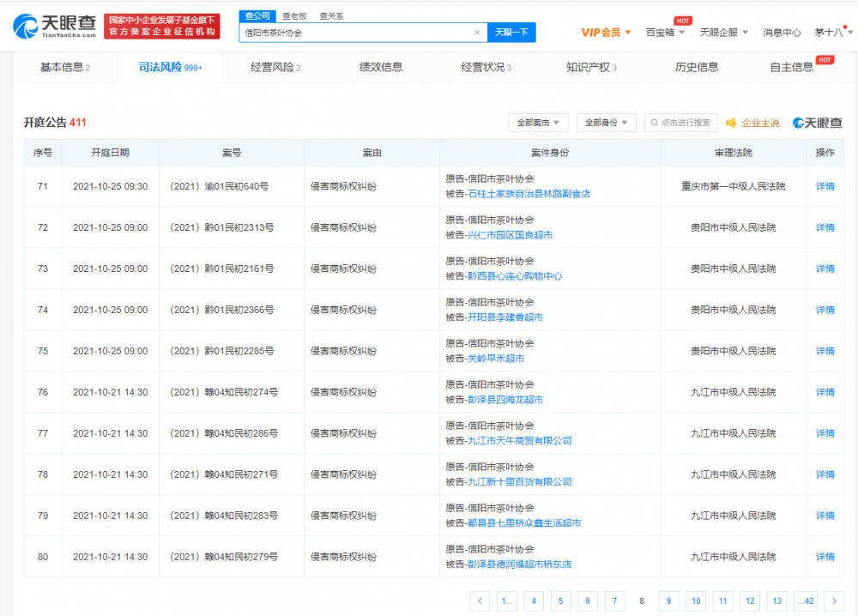This screenshot has width=858, height=616.
Task: Open 详情 for case 黔01民初2285号
Action: point(825,351)
